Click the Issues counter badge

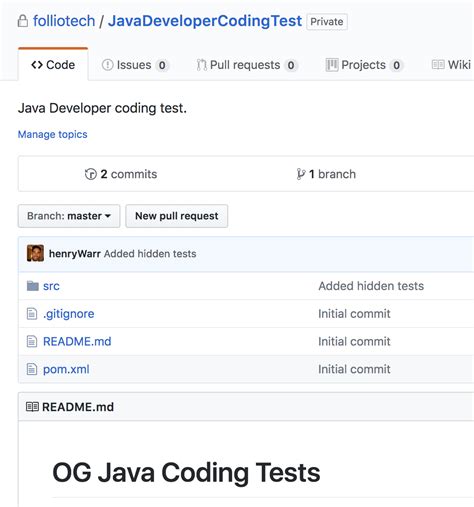(x=162, y=65)
